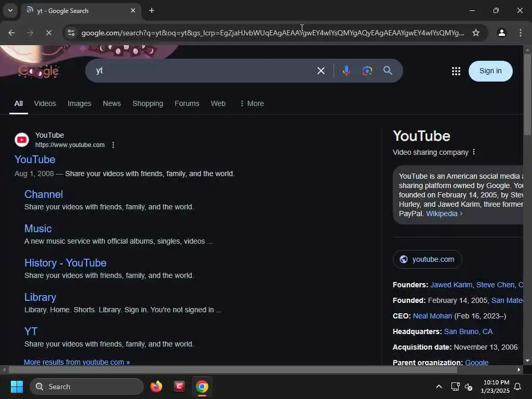
Task: Open the YouTube main result link
Action: coord(35,159)
